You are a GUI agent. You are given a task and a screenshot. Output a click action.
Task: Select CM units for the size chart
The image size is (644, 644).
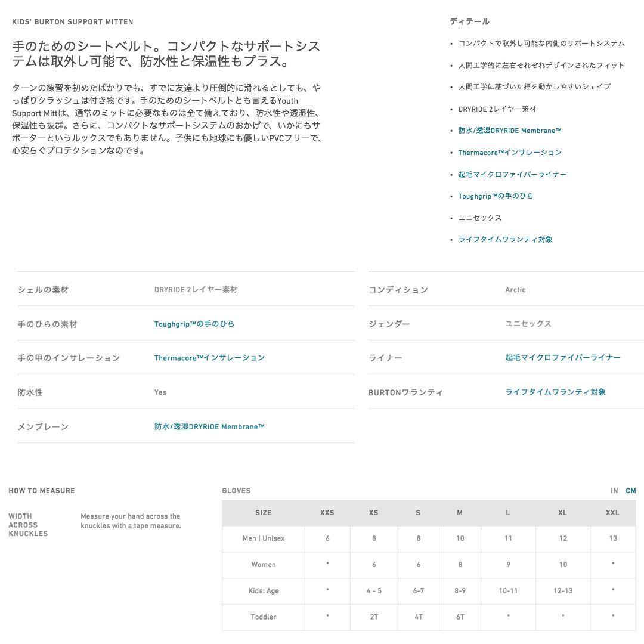(x=631, y=491)
